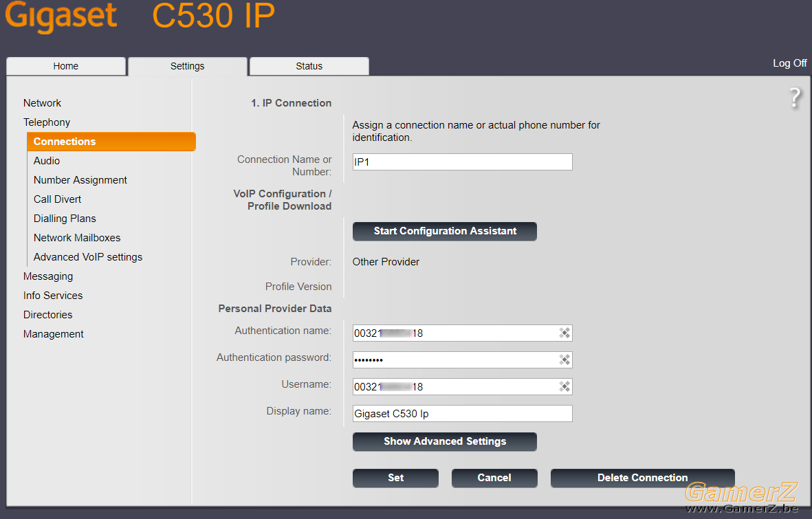Click the 'VoIP Configuration / Profile Download' heading
The image size is (812, 519).
(282, 200)
